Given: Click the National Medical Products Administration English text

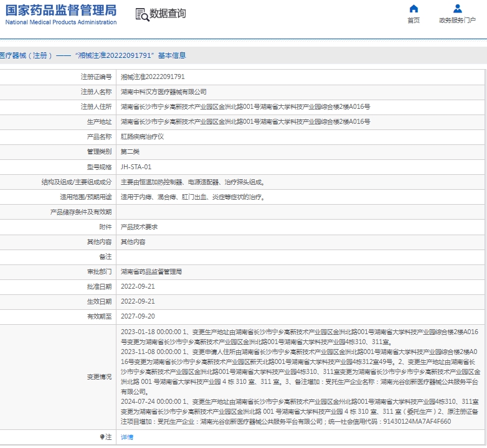Looking at the screenshot, I should point(61,22).
